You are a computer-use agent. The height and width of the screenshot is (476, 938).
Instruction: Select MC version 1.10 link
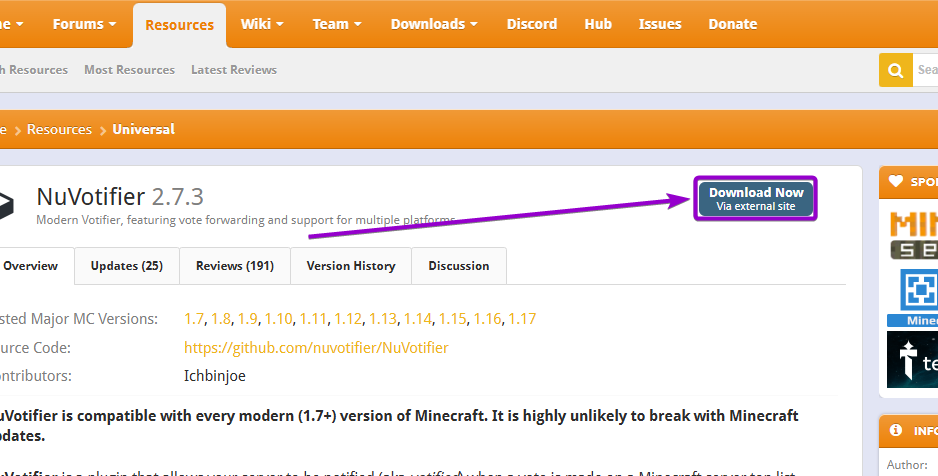coord(279,319)
